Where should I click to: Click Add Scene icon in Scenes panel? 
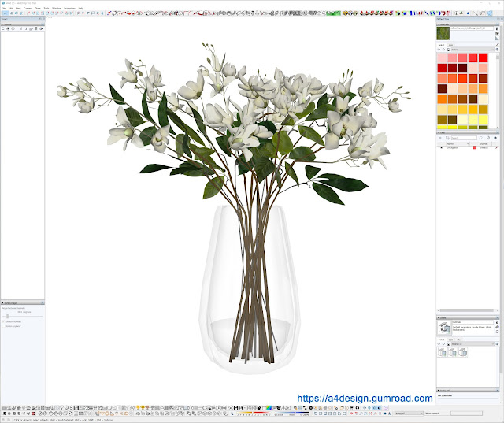8,28
